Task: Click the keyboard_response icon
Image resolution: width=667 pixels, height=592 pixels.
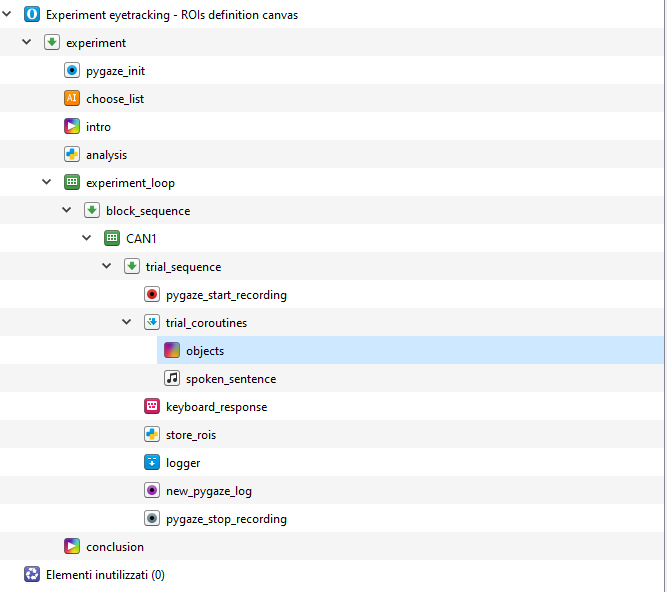Action: 152,407
